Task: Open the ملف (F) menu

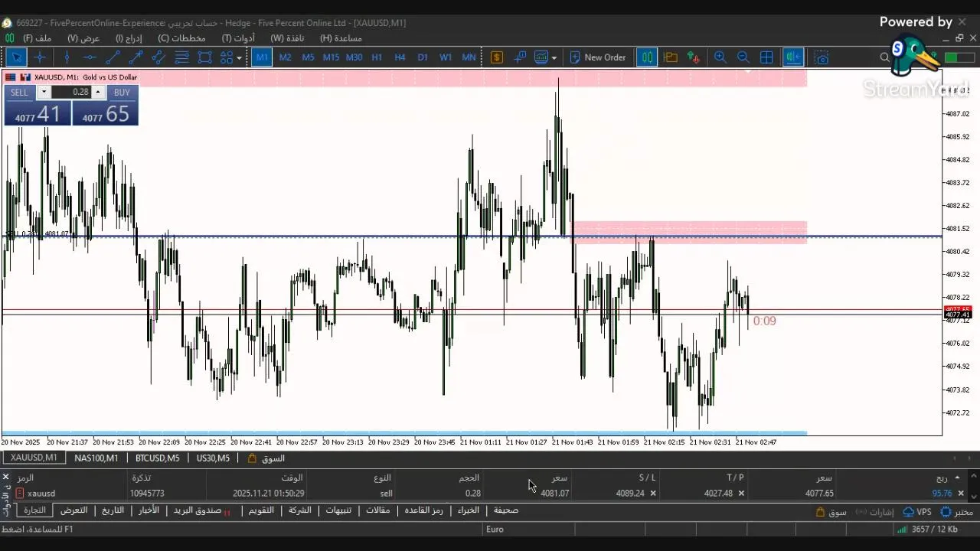Action: 38,37
